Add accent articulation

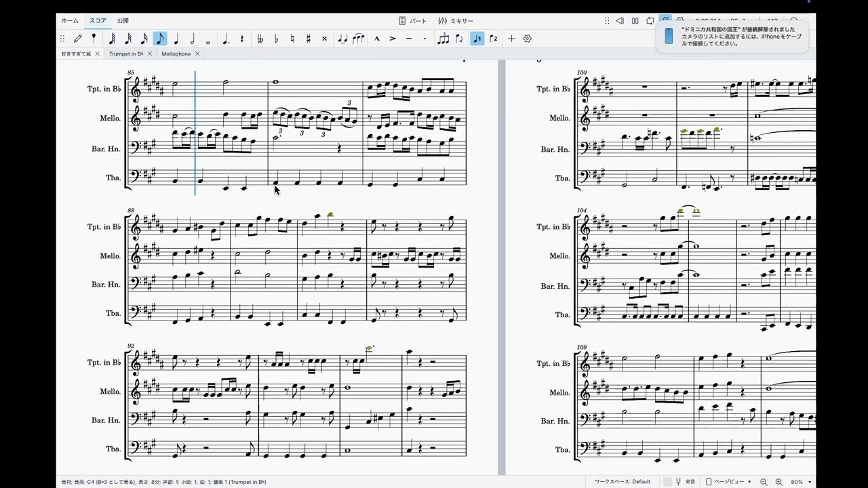[393, 39]
